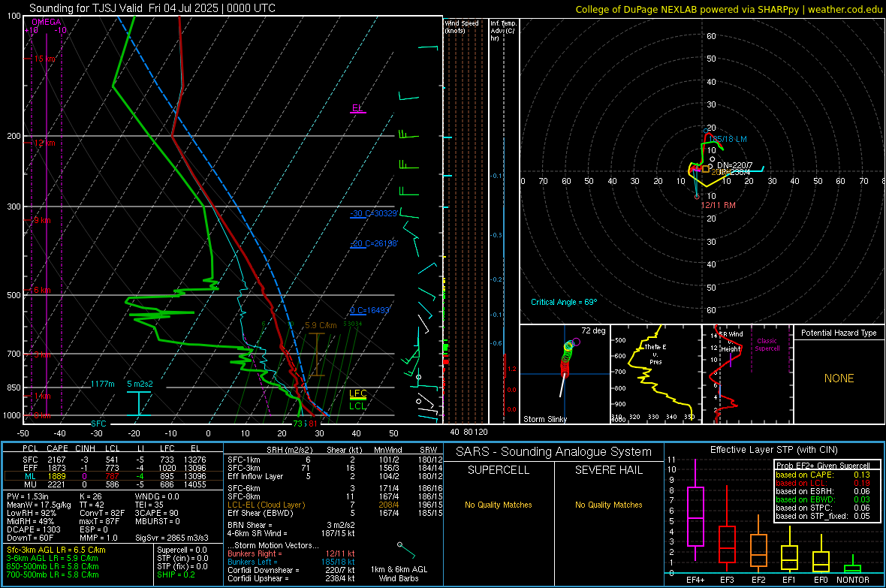Click the 'Critical Angle = 69°' text
886x588 pixels.
pos(564,303)
